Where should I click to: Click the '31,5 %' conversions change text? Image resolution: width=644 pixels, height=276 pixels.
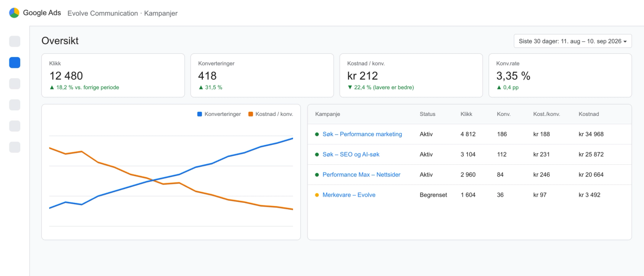click(x=213, y=87)
